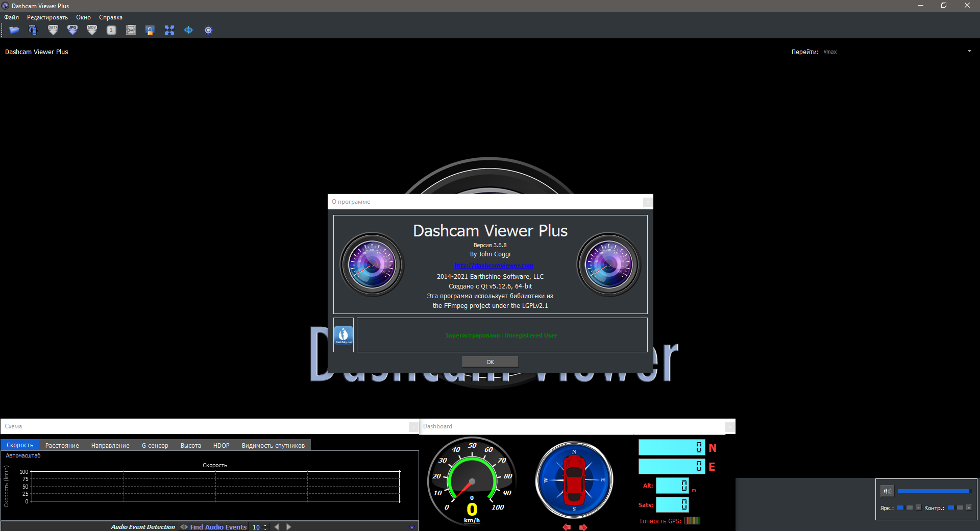980x531 pixels.
Task: Open the dashcamviewer.com link
Action: [x=494, y=265]
